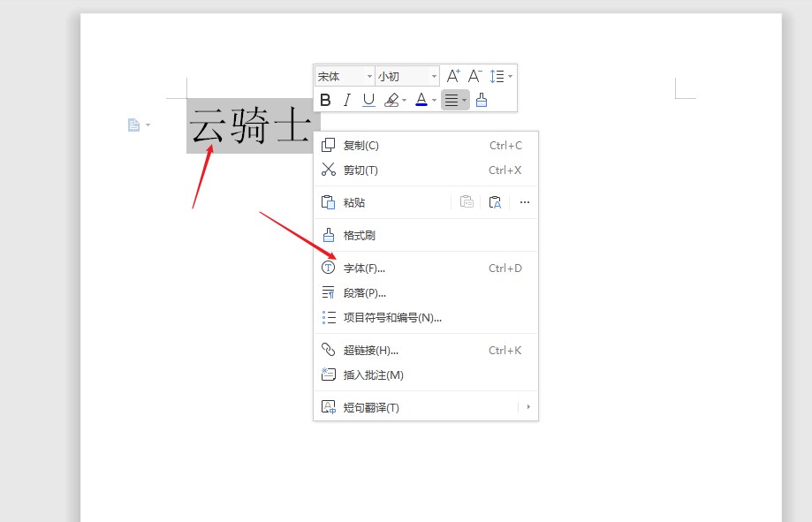The image size is (812, 522).
Task: Open highlight color dropdown arrow
Action: point(405,101)
